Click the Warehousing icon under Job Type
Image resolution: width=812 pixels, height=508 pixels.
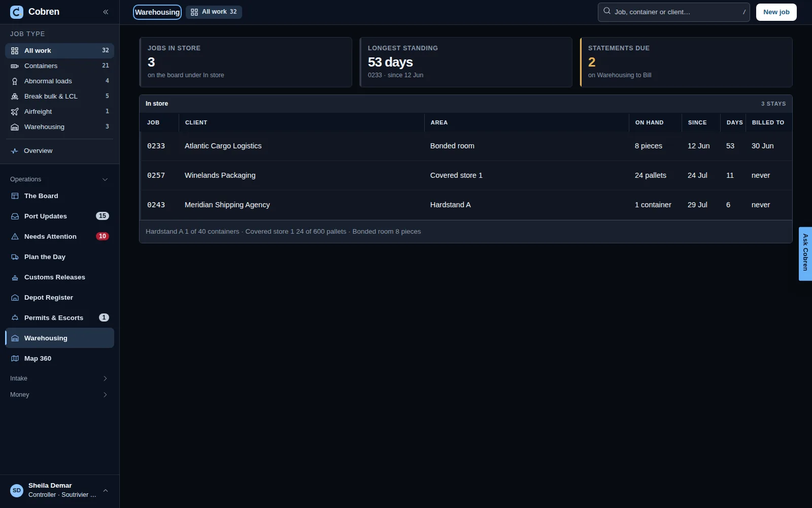tap(15, 127)
